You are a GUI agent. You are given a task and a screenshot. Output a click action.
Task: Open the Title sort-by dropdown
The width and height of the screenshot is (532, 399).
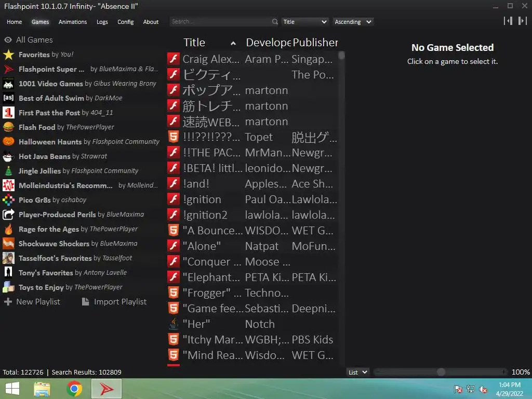tap(304, 22)
